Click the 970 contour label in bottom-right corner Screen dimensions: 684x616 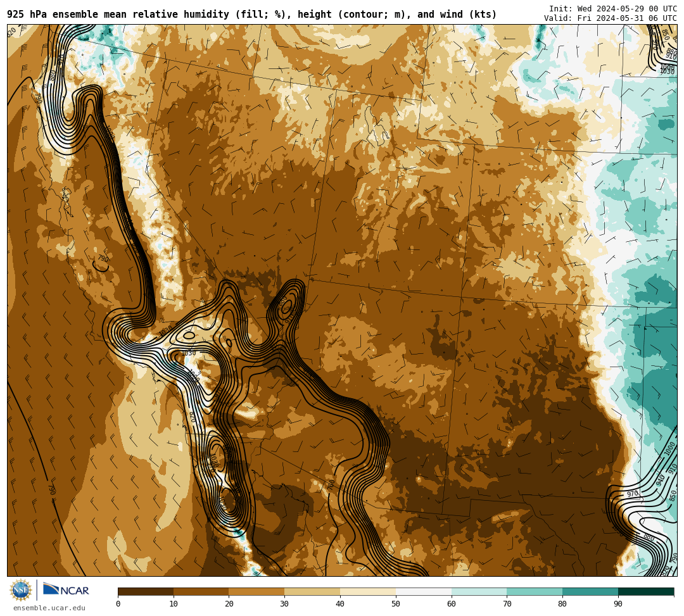(633, 494)
